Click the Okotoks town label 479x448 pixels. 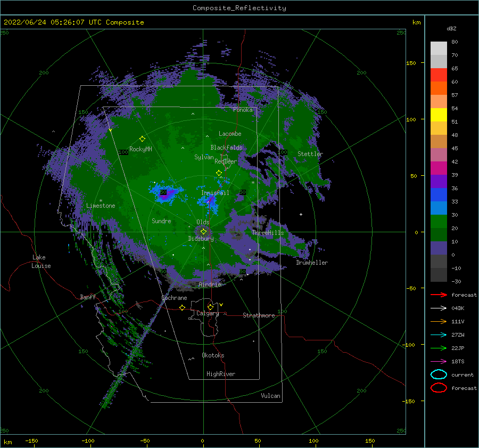click(213, 355)
